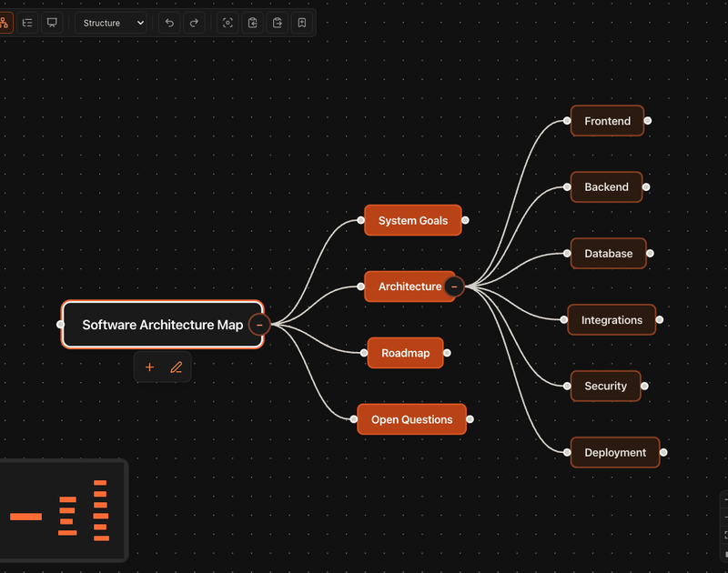Screen dimensions: 728x573
Task: Click the Deployment node's right connector handle
Action: [663, 452]
